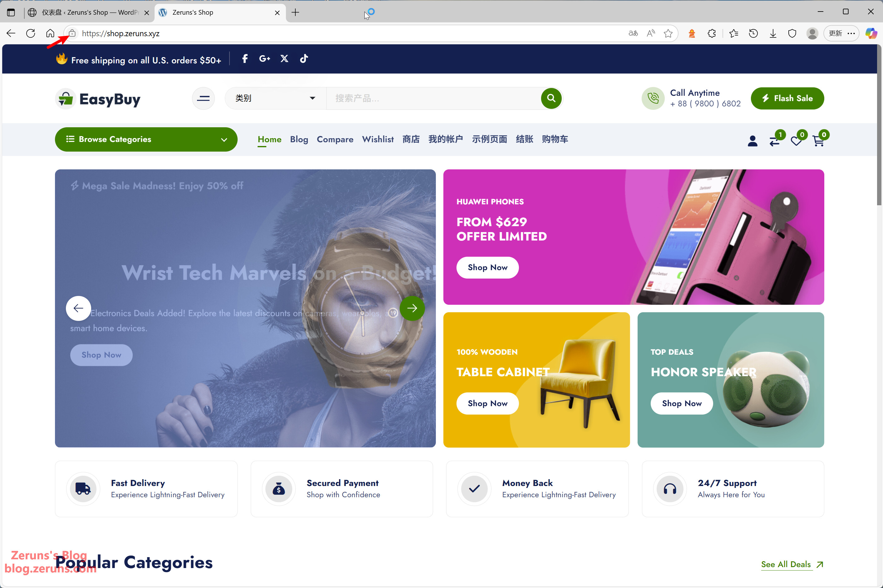Screen dimensions: 883x588
Task: Open the wishlist heart icon
Action: click(x=796, y=141)
